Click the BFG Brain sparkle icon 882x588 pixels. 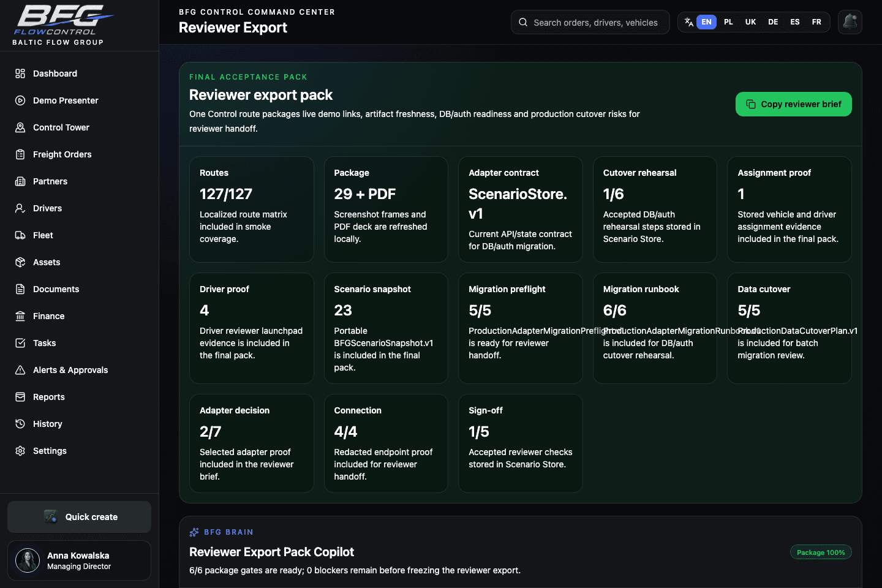point(194,532)
